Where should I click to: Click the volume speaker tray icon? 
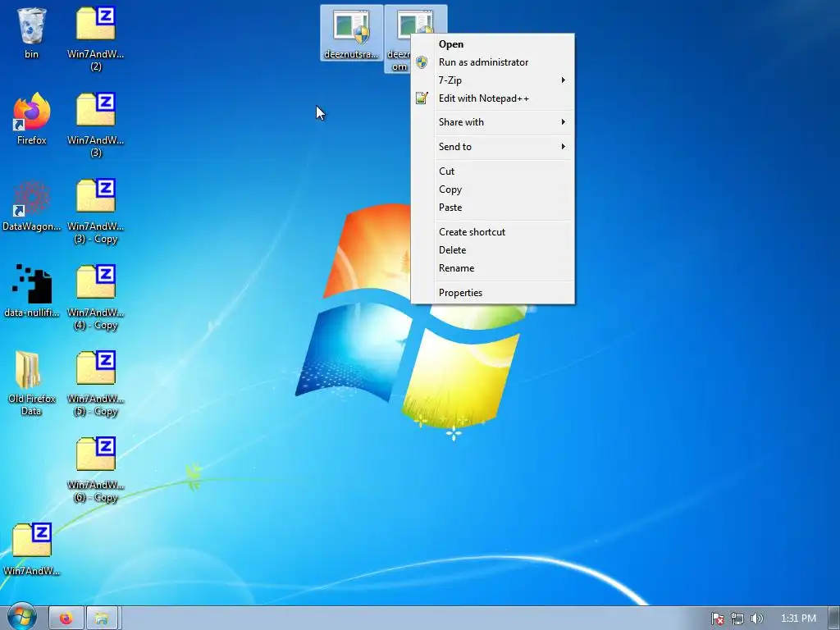pyautogui.click(x=757, y=619)
